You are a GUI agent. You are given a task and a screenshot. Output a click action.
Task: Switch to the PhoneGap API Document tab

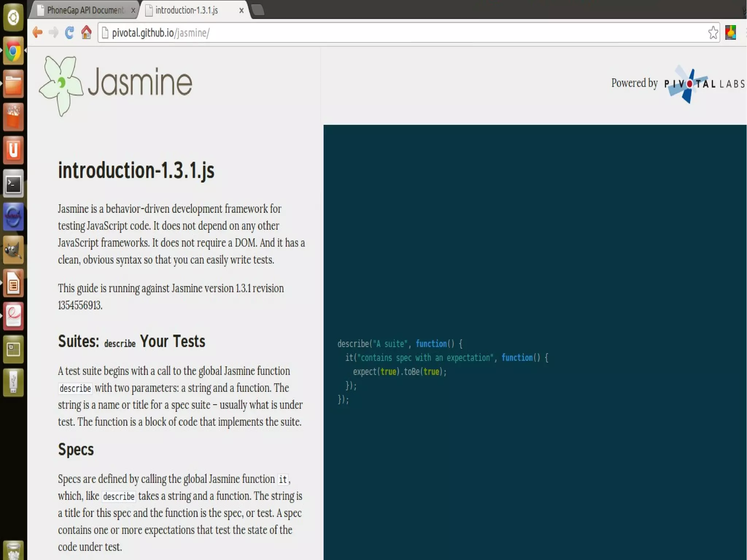pyautogui.click(x=85, y=10)
